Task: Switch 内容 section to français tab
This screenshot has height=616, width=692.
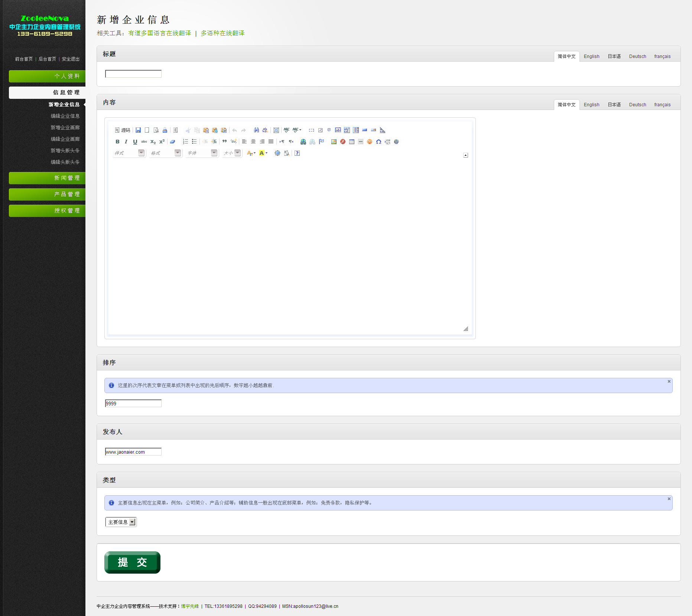Action: tap(662, 105)
